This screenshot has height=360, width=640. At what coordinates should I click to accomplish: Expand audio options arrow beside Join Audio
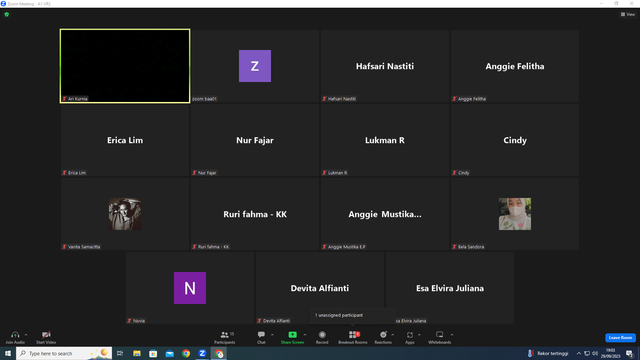pyautogui.click(x=26, y=335)
